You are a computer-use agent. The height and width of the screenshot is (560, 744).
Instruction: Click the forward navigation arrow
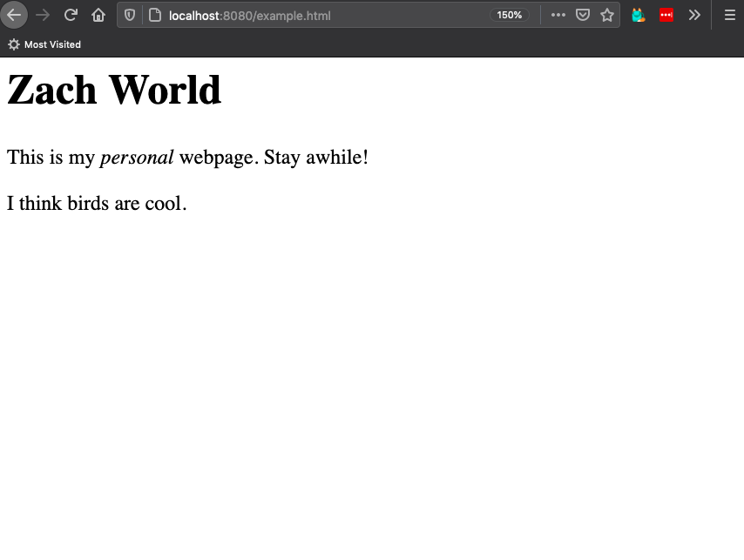(43, 15)
